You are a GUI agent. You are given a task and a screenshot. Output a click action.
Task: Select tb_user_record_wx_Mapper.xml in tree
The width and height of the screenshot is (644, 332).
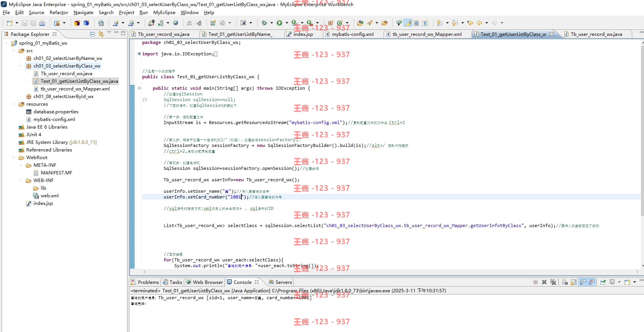tap(75, 89)
